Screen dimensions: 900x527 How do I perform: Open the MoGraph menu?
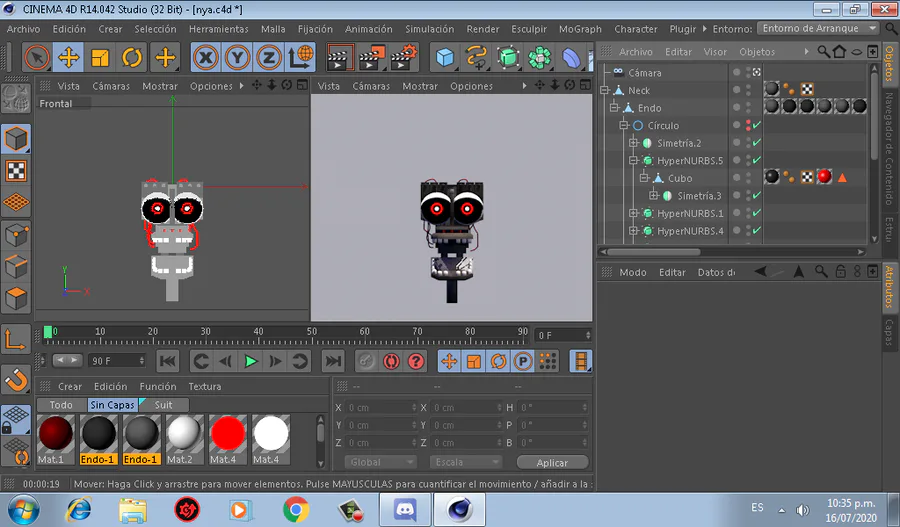pyautogui.click(x=580, y=29)
